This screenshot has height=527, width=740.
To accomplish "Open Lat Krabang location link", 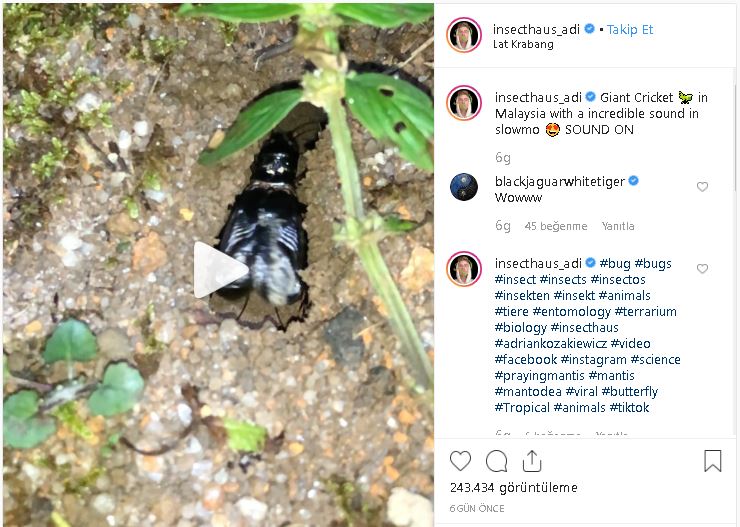I will click(x=522, y=45).
